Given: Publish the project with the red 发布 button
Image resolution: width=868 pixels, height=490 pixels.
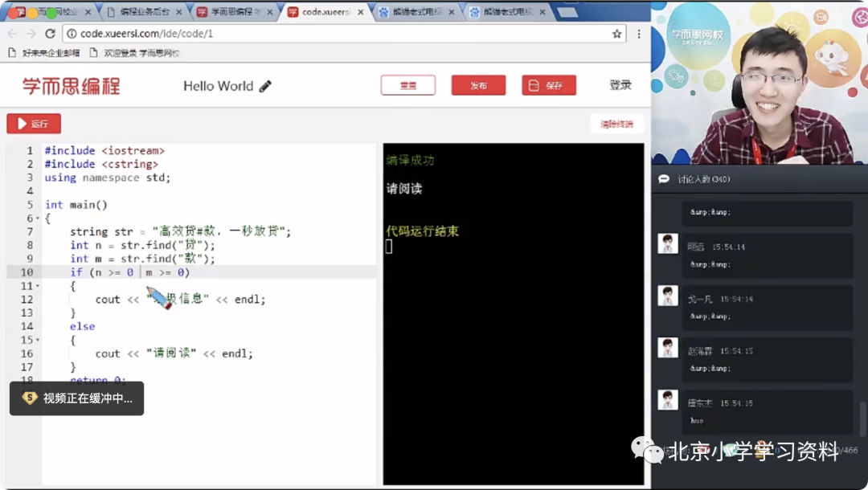Looking at the screenshot, I should [x=478, y=85].
